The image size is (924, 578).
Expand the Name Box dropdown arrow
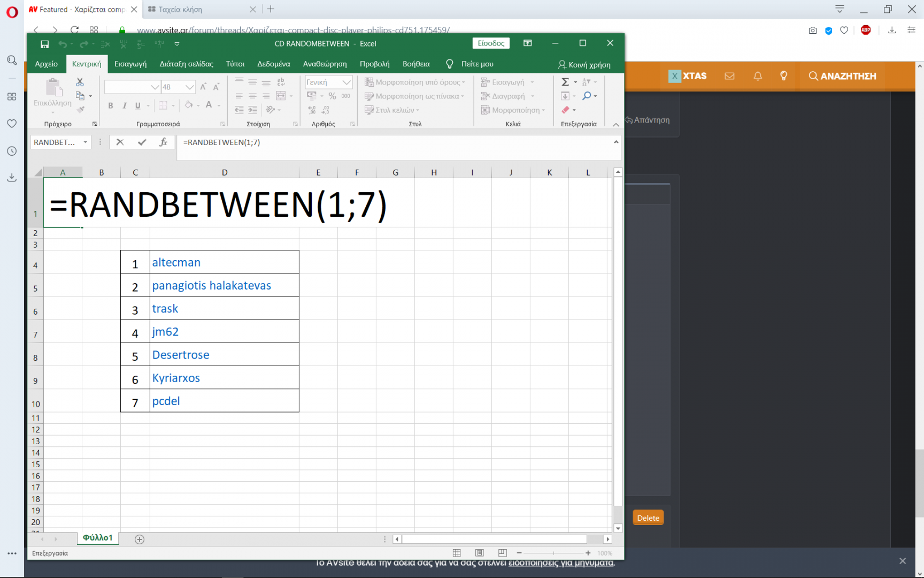pyautogui.click(x=85, y=142)
